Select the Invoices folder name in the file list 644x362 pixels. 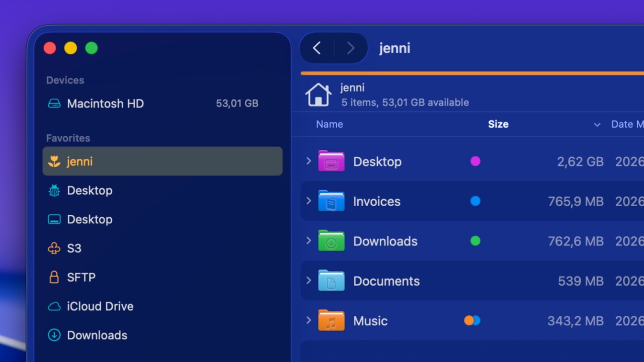[x=377, y=202]
